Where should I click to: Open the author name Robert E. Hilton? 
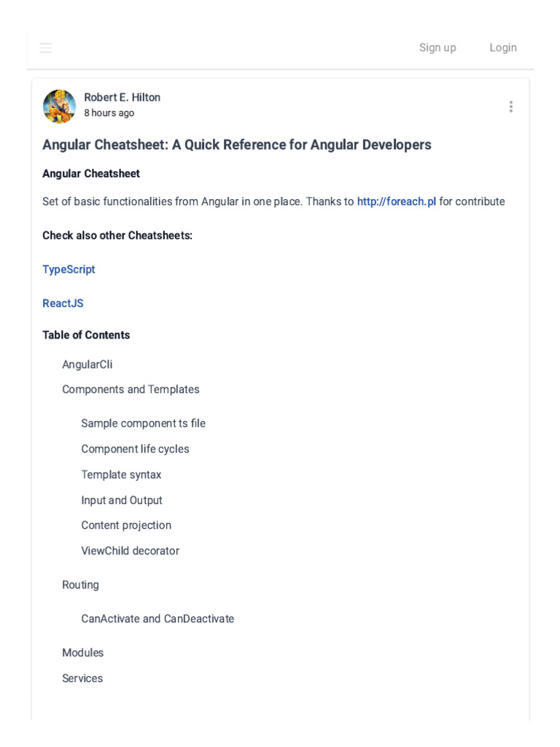(x=122, y=98)
